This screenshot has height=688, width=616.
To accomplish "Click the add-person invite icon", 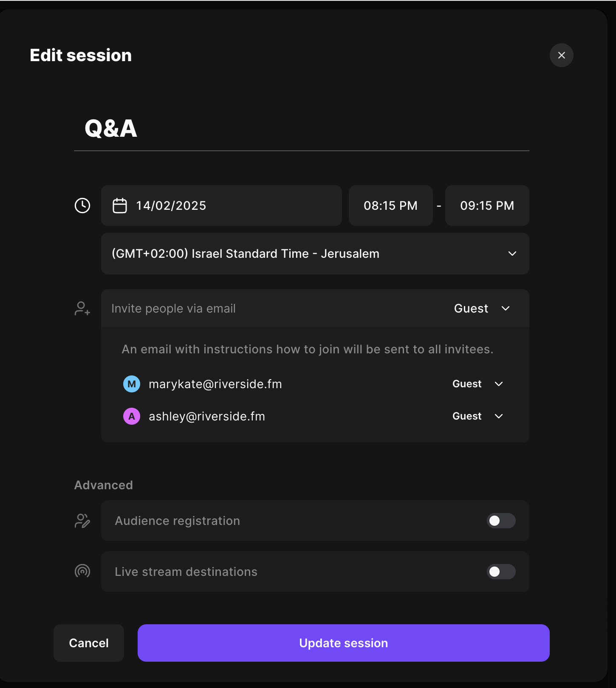I will [x=82, y=309].
